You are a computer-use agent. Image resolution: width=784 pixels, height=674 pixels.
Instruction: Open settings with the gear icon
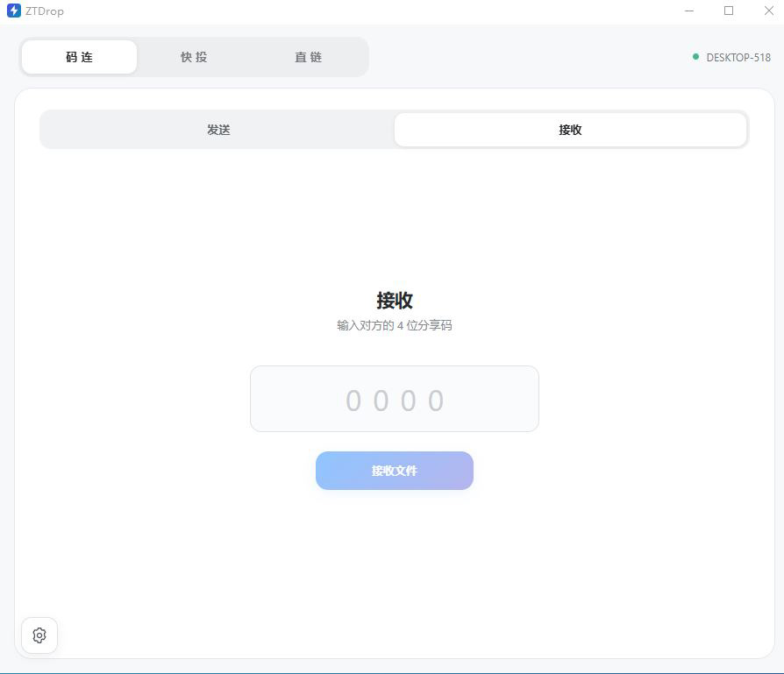click(39, 635)
